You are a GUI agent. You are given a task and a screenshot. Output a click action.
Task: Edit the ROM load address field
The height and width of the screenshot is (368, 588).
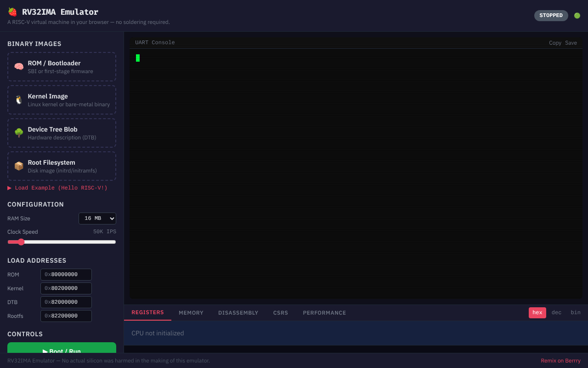click(66, 275)
